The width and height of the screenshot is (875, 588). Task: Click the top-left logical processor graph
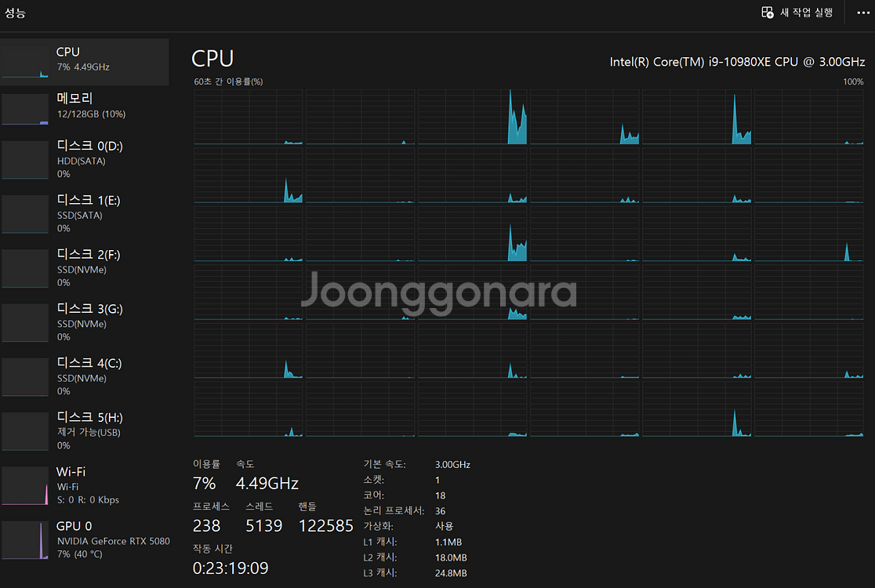click(x=249, y=117)
